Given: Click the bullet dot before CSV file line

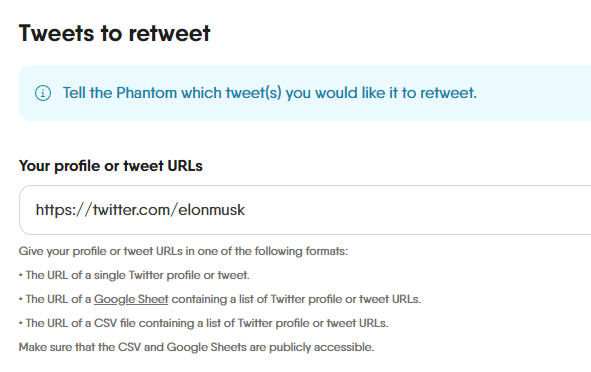Looking at the screenshot, I should pyautogui.click(x=21, y=324).
